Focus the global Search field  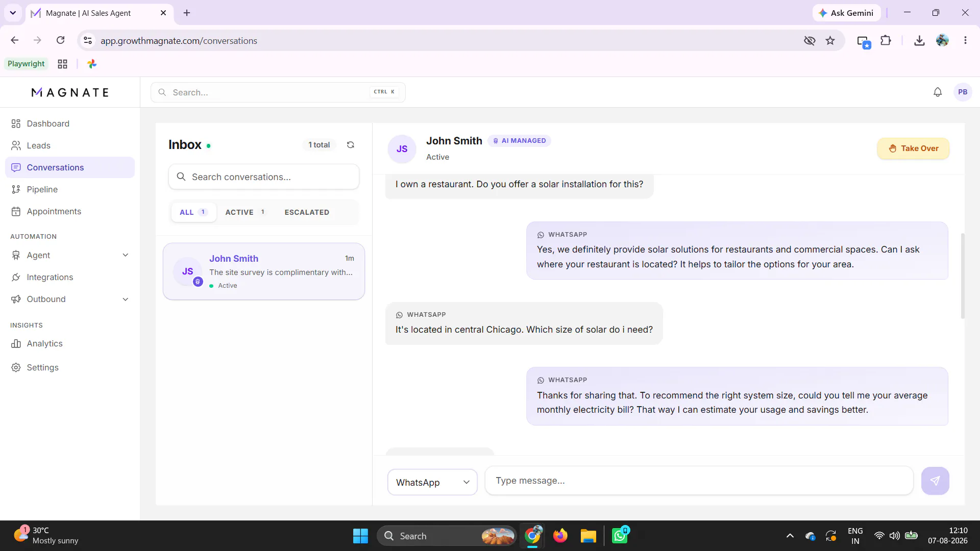[x=278, y=92]
